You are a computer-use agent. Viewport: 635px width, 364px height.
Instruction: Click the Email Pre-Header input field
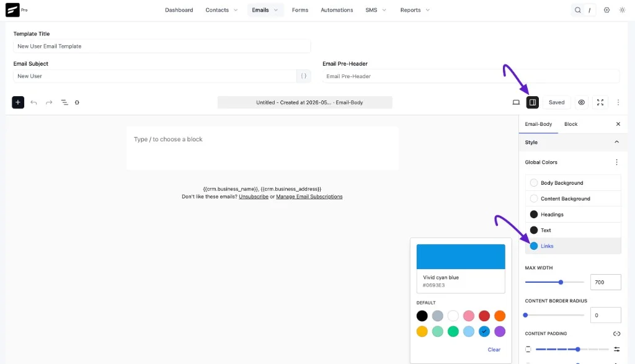point(471,76)
